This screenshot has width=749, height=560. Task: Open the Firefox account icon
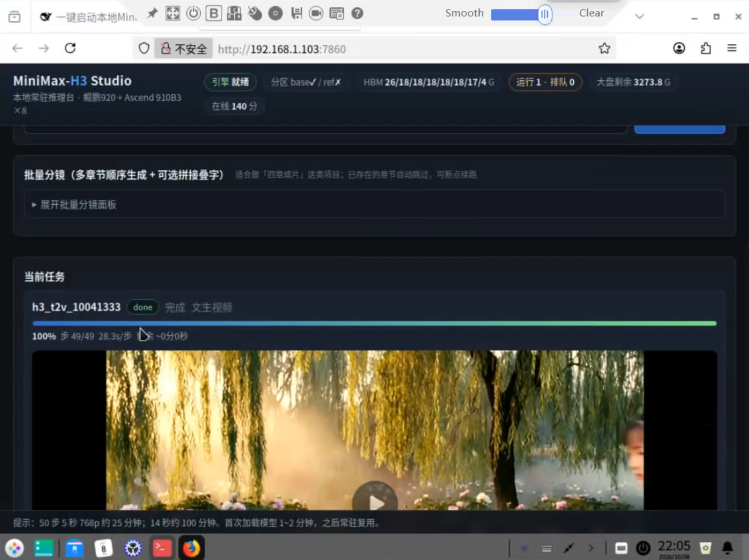[x=679, y=48]
